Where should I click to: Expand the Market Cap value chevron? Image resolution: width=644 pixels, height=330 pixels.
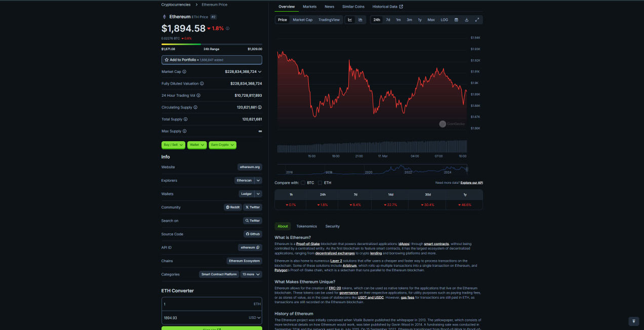pos(260,72)
